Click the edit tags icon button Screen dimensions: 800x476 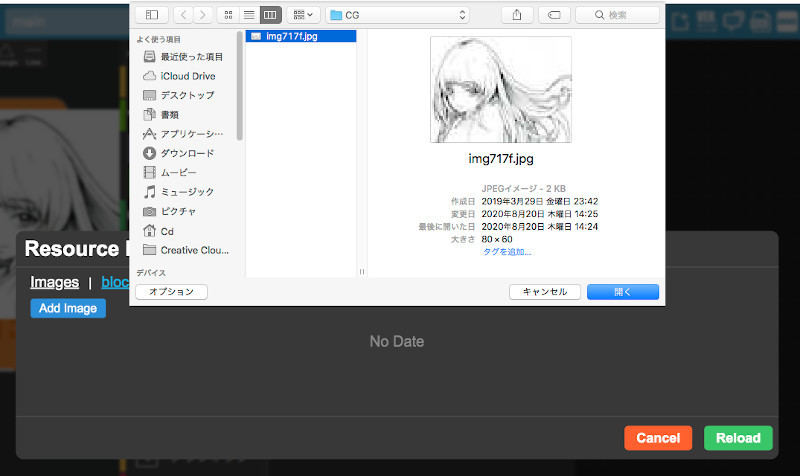[x=554, y=15]
